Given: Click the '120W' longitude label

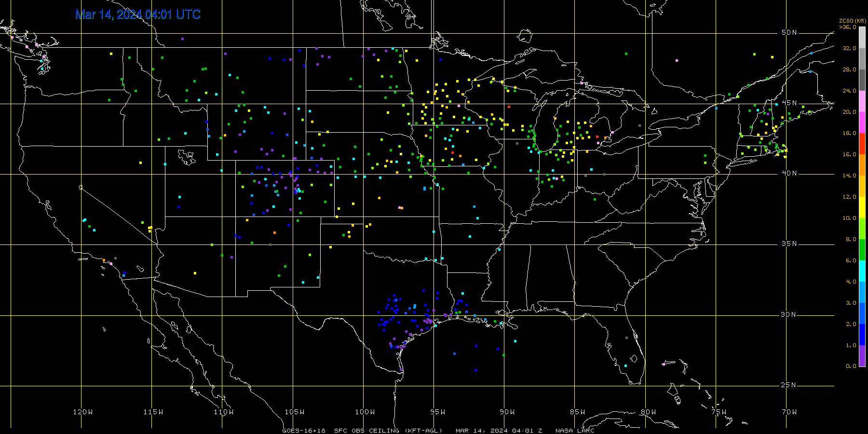Looking at the screenshot, I should pos(83,412).
